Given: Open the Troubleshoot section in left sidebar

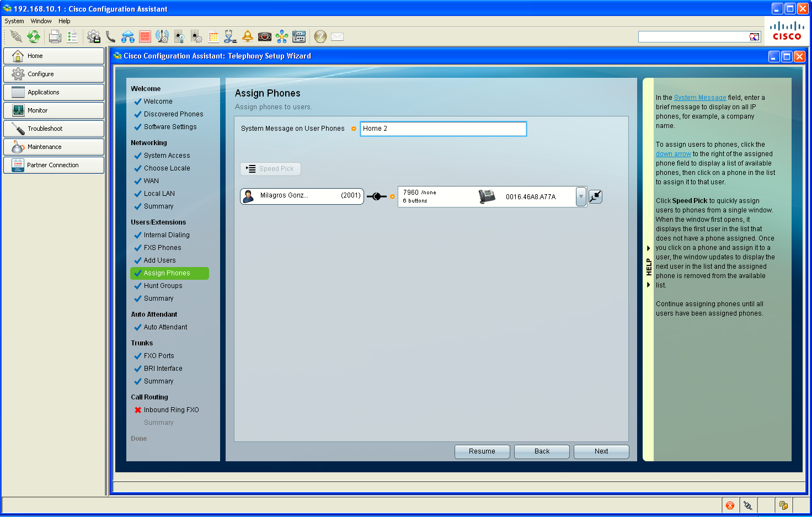Looking at the screenshot, I should (54, 129).
